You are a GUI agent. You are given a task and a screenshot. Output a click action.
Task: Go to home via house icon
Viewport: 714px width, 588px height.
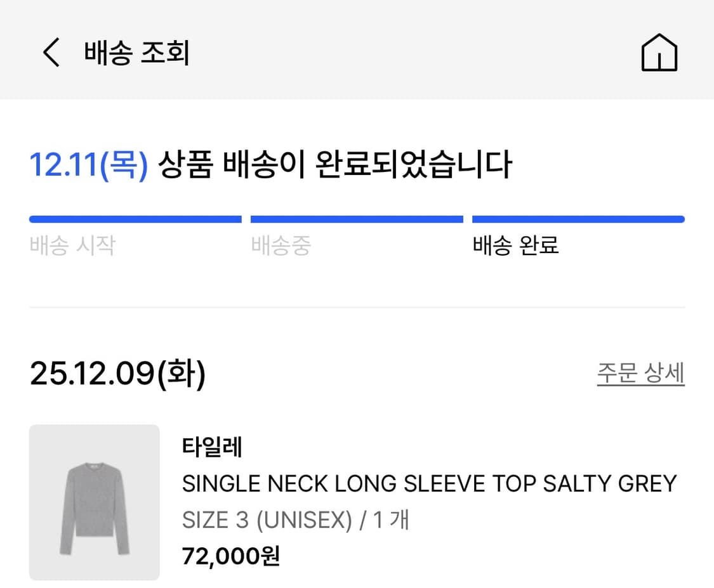point(659,53)
